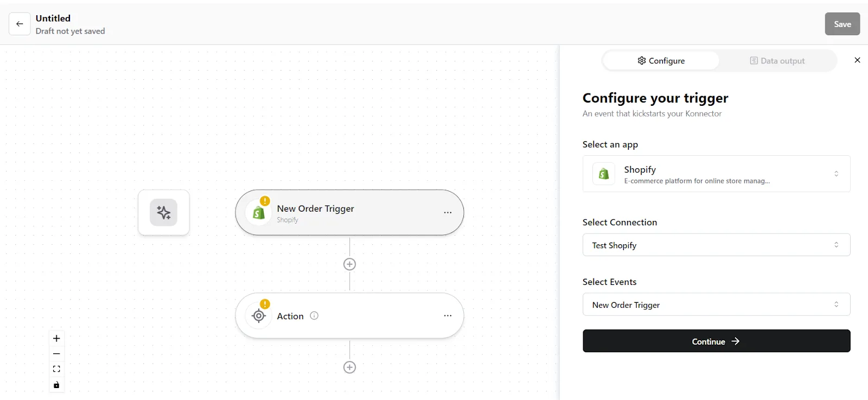The image size is (868, 400).
Task: Click the 'Configure your trigger' heading
Action: 655,98
